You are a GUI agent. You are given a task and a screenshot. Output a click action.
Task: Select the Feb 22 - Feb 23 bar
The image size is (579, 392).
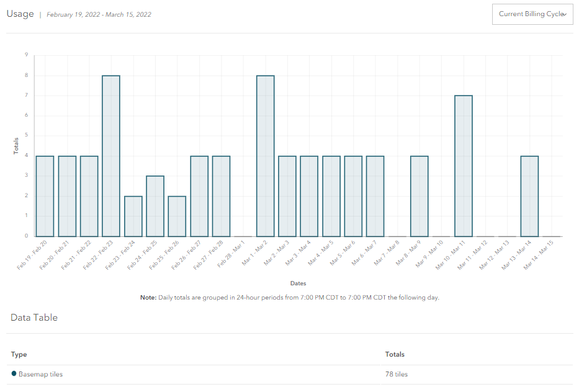111,156
